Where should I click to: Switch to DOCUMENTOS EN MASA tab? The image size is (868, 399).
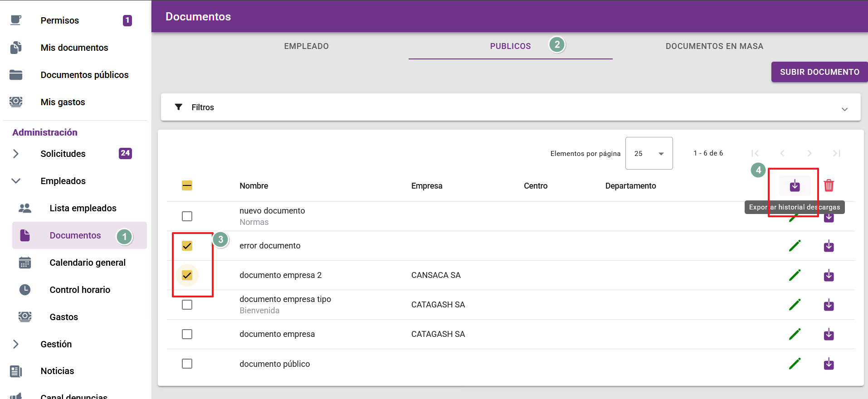pyautogui.click(x=714, y=46)
